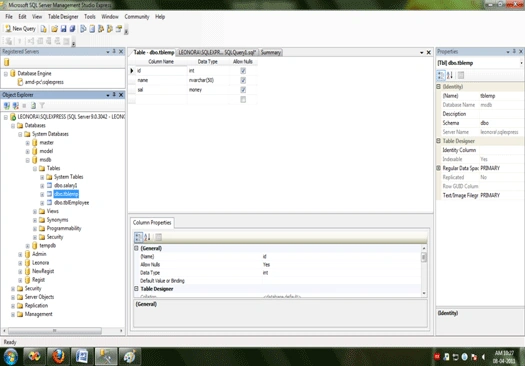Expand the tempdb database node
Screen dimensions: 525x366
28,246
